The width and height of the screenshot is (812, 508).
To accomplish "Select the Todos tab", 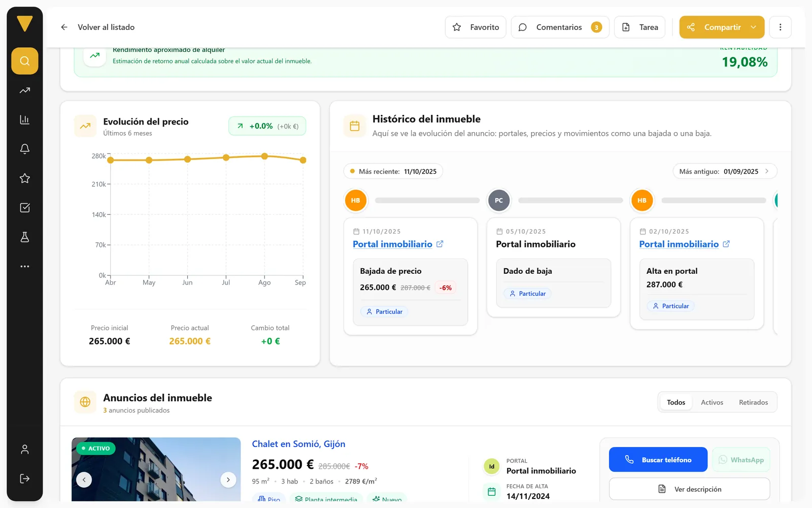I will click(x=676, y=402).
